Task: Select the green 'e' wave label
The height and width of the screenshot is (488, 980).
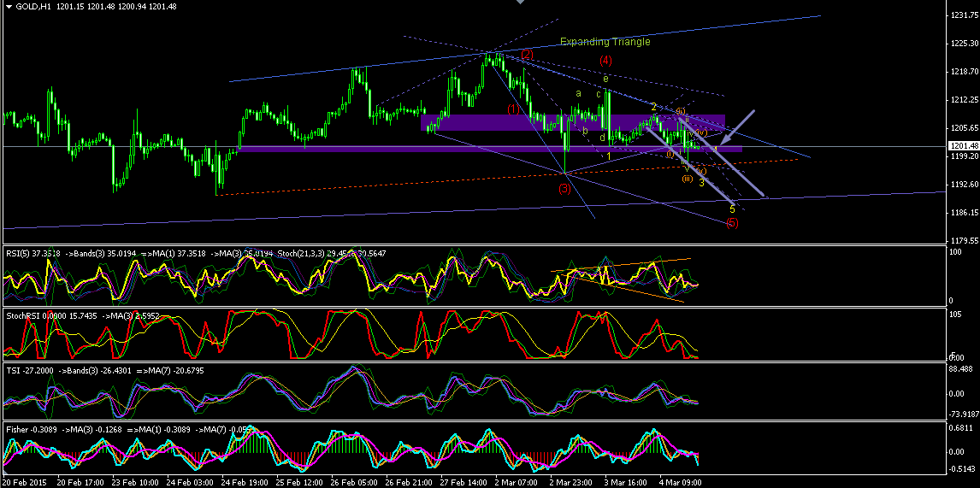Action: 605,79
